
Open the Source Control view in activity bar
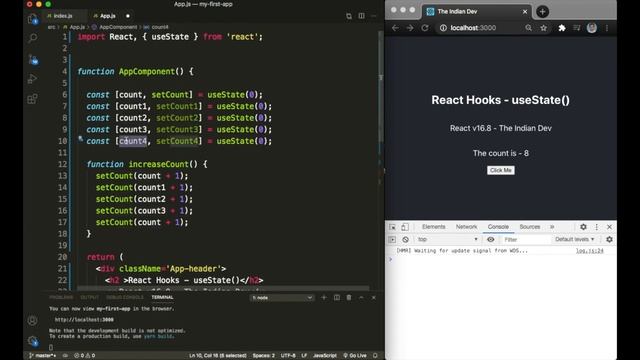point(33,60)
